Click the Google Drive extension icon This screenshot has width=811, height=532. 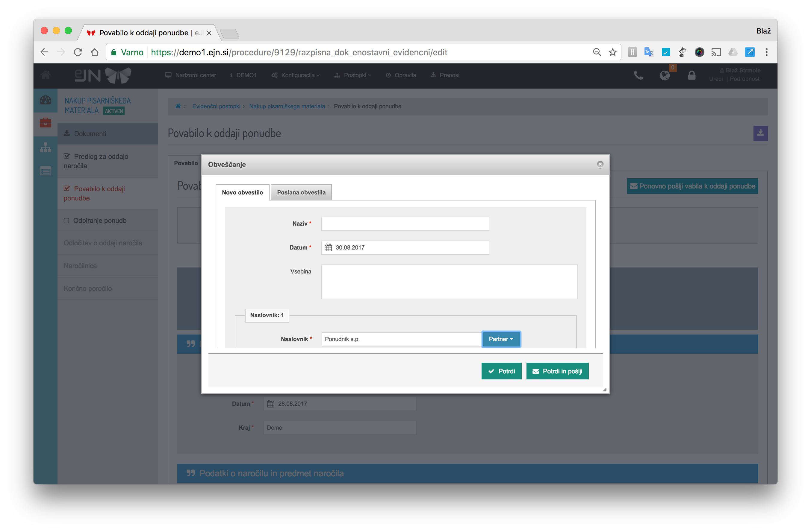[x=733, y=52]
